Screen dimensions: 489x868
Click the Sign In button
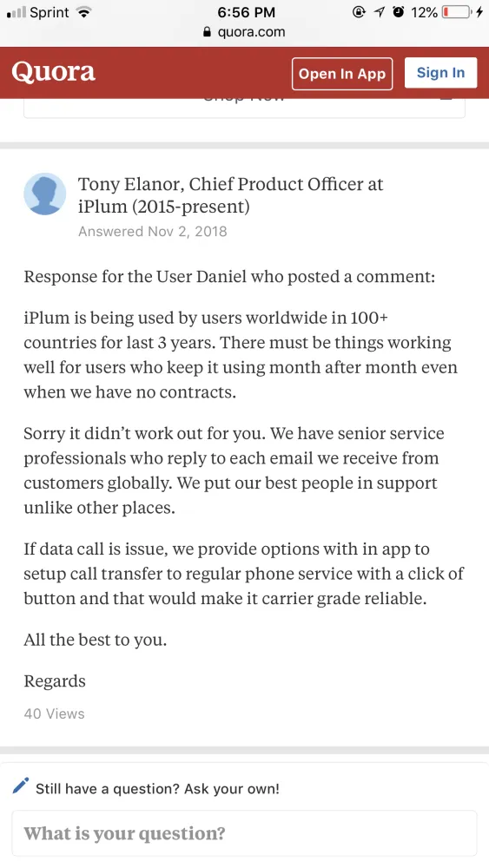pyautogui.click(x=441, y=73)
